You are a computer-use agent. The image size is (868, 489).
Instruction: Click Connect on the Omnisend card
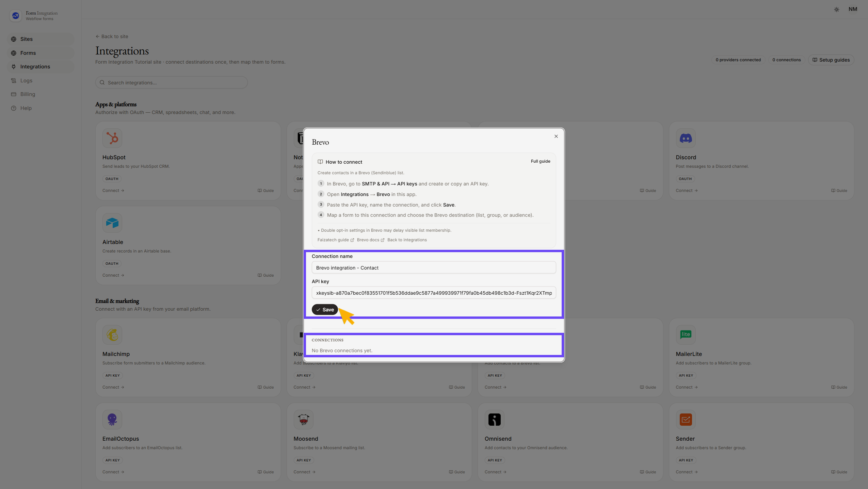tap(496, 472)
